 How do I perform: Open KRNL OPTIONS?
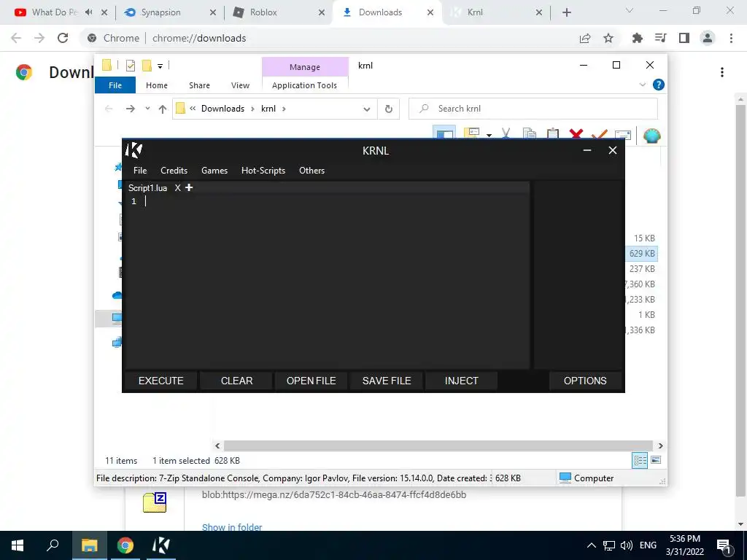585,381
